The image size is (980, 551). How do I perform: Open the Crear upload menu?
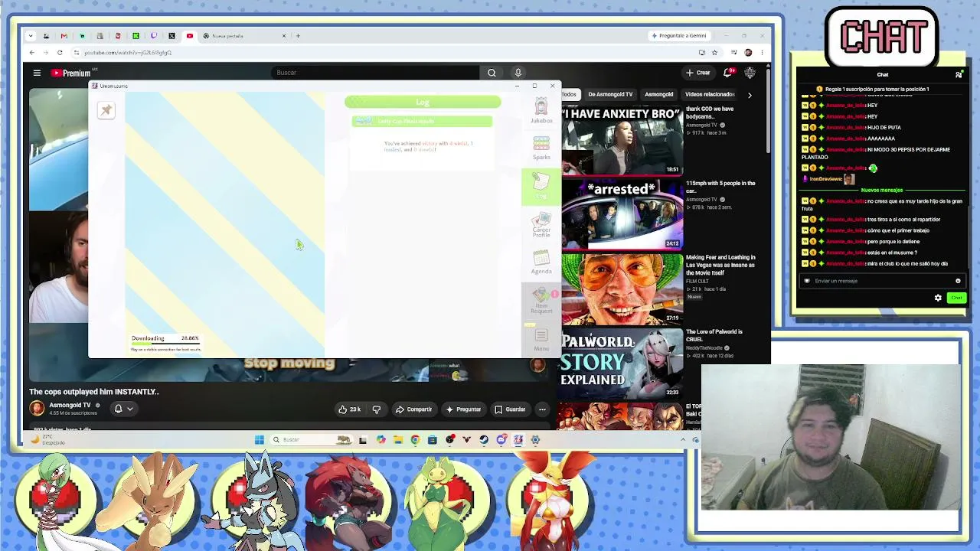point(697,73)
